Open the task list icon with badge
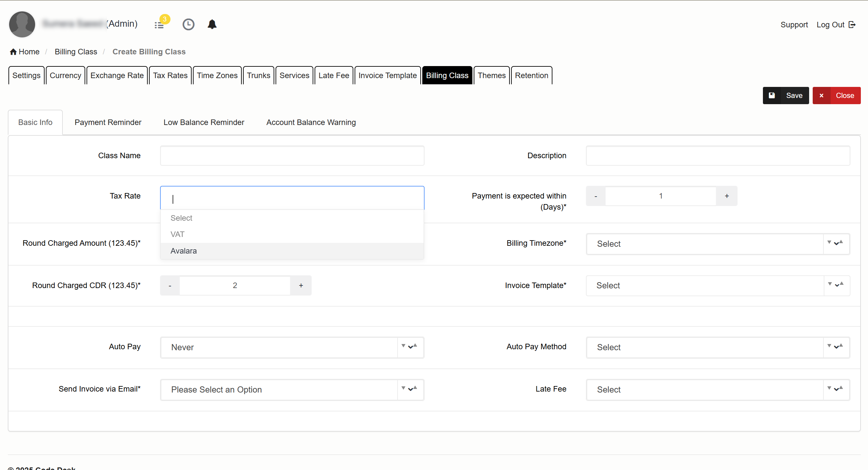This screenshot has height=470, width=868. pyautogui.click(x=159, y=25)
